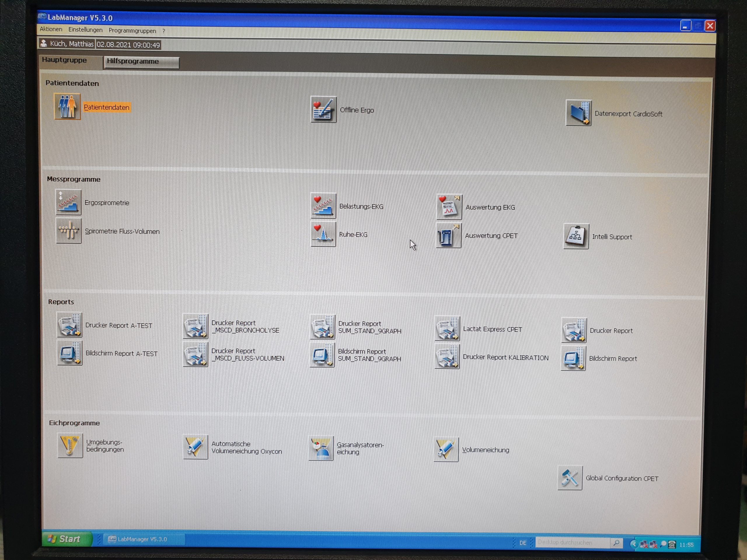Click the Windows Start button
Screen dimensions: 747x560
point(67,539)
